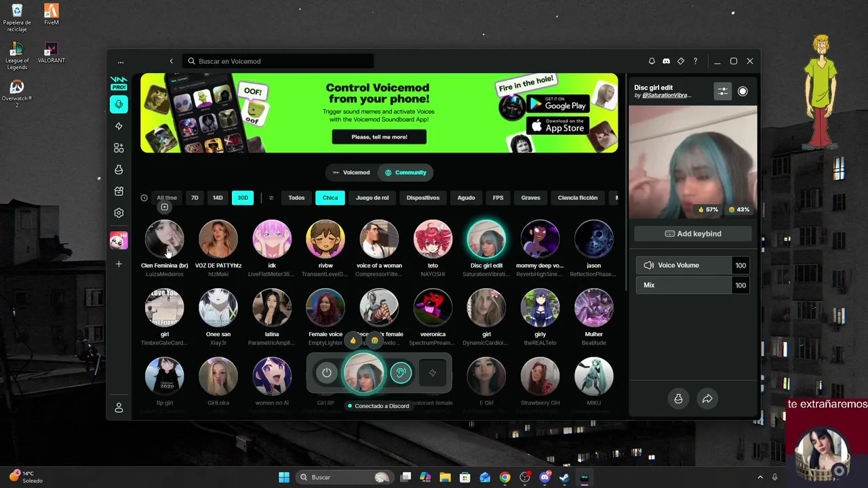Viewport: 868px width, 488px height.
Task: Select the Chica category
Action: click(330, 198)
